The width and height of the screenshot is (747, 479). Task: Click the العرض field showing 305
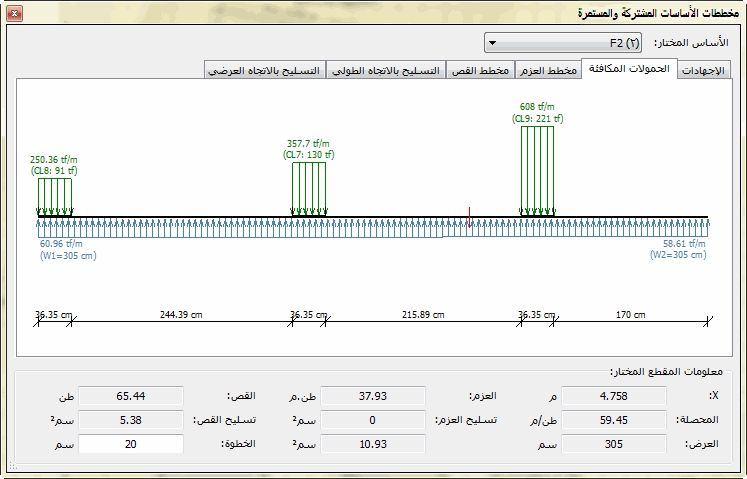click(x=613, y=443)
